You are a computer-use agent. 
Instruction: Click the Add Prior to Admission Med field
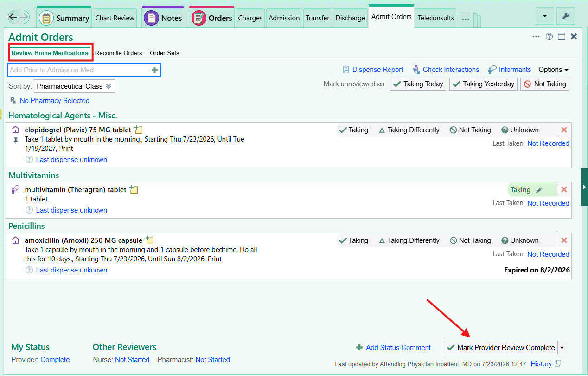click(x=85, y=70)
